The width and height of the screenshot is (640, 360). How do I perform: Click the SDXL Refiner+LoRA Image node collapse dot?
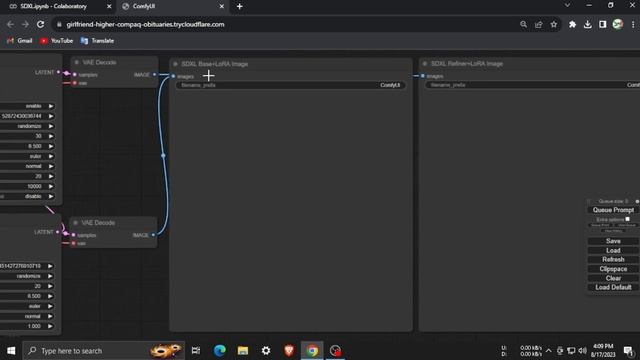tap(424, 64)
